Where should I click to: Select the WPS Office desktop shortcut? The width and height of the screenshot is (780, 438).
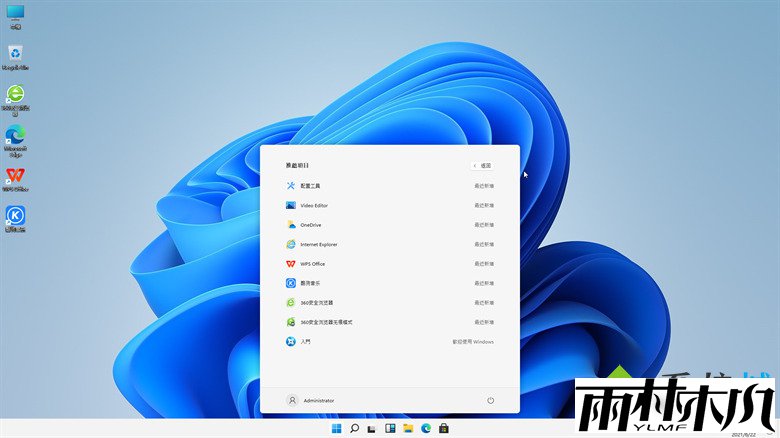tap(15, 177)
